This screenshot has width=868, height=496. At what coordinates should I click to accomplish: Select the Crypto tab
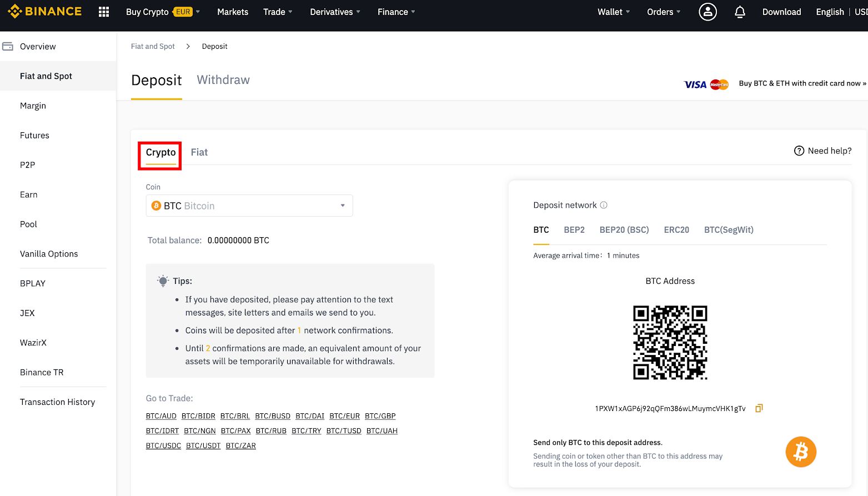[160, 152]
